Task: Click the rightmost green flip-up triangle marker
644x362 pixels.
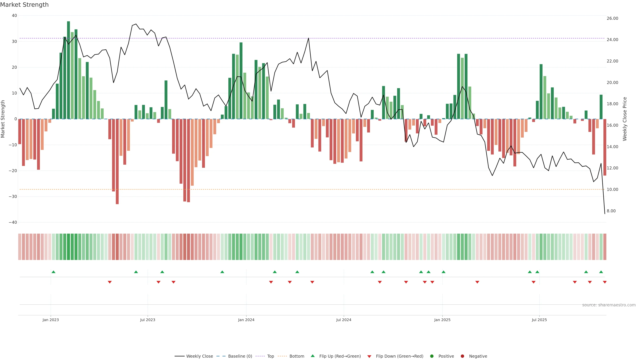Action: coord(601,272)
